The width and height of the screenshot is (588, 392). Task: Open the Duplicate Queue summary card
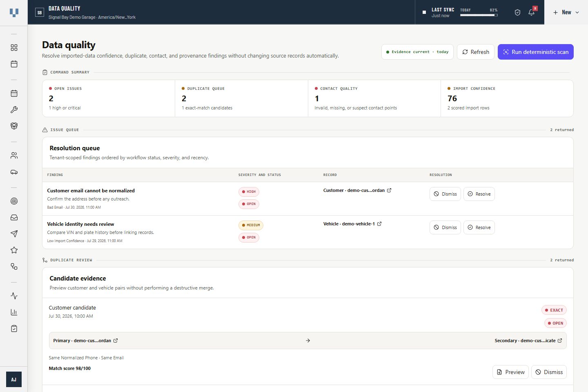click(x=241, y=98)
